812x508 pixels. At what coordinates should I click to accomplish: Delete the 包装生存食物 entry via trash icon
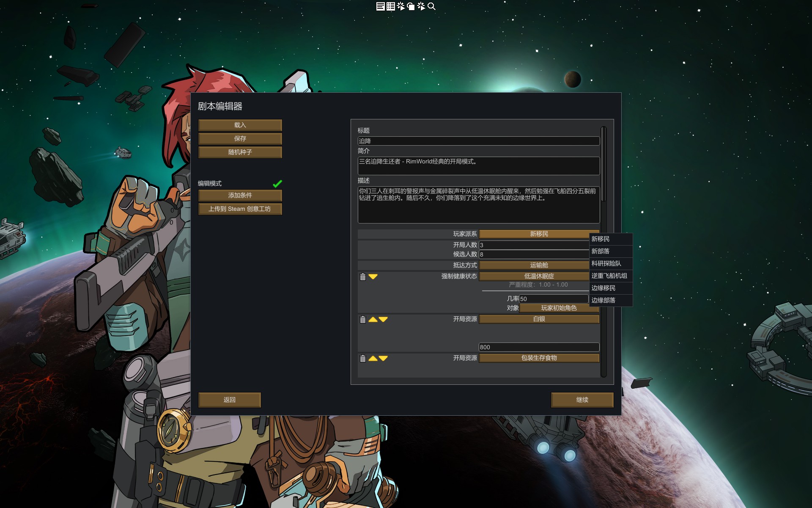(x=362, y=358)
